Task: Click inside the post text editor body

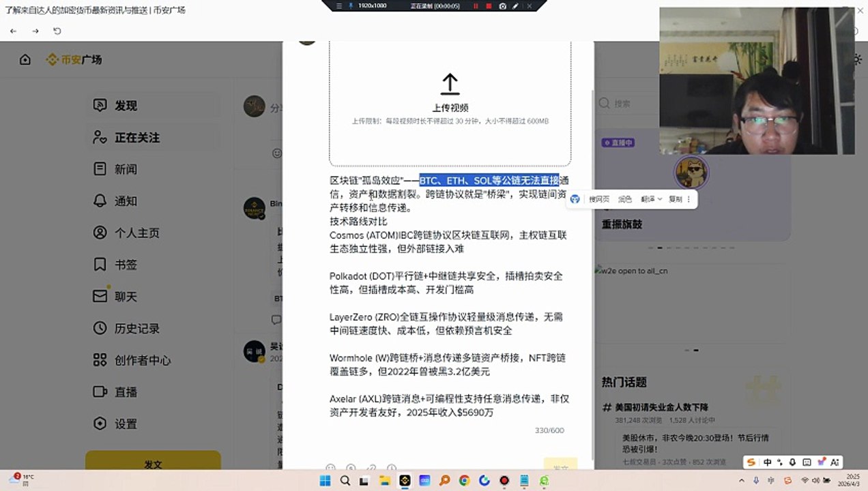Action: tap(450, 296)
